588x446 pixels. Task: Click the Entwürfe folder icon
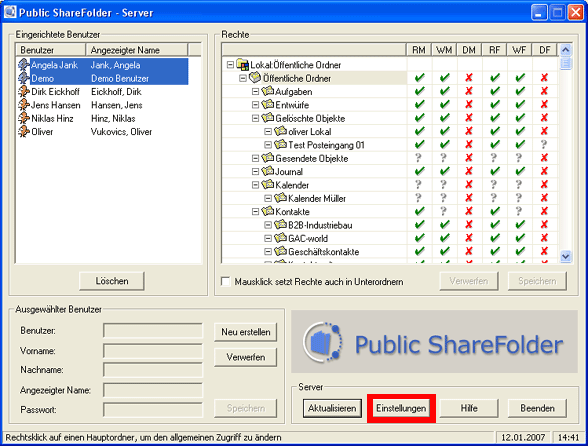(268, 105)
